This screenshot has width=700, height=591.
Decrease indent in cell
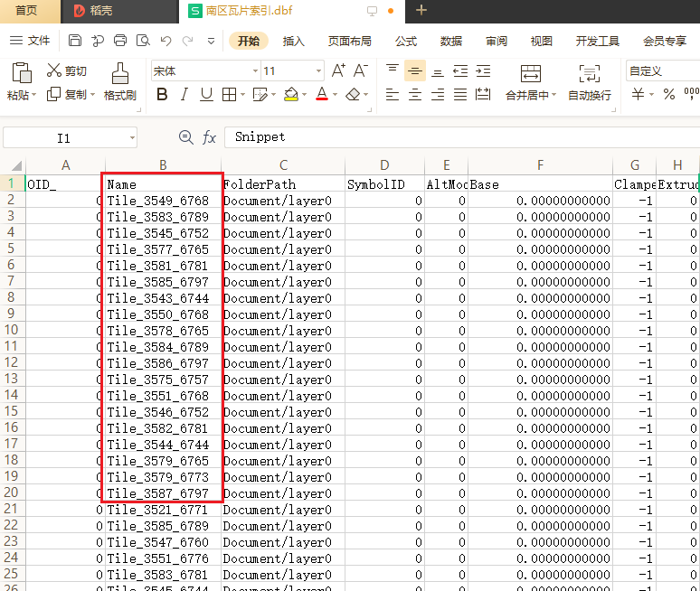tap(460, 70)
